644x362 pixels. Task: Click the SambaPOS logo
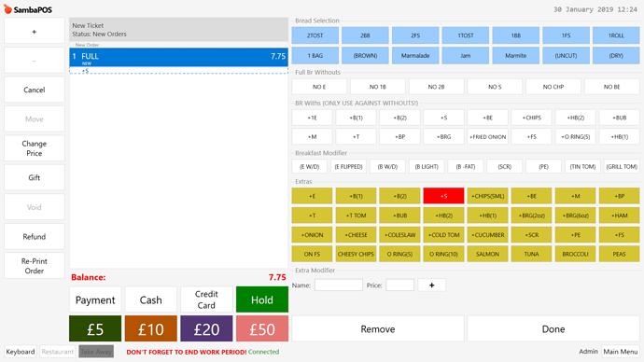click(28, 9)
